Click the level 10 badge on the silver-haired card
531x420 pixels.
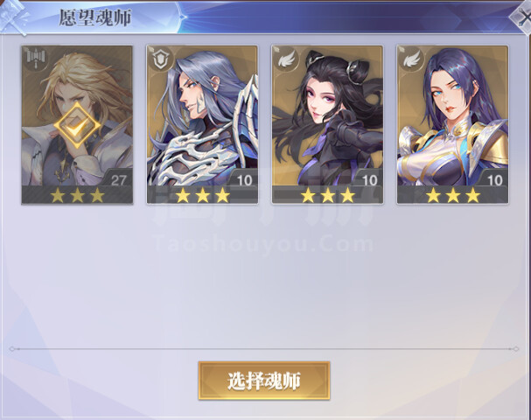click(244, 180)
